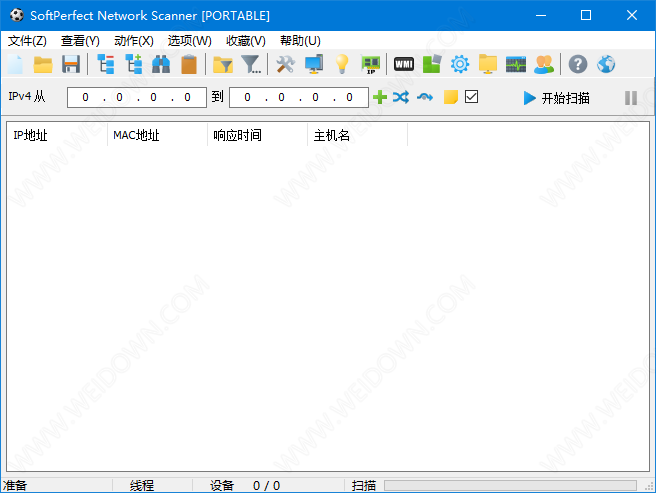Click the blue curved arrow icon

tap(425, 98)
